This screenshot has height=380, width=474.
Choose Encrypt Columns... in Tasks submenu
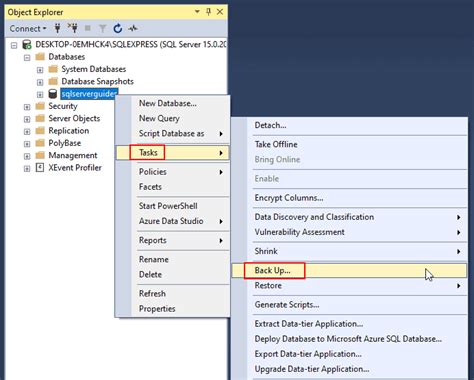pos(349,198)
